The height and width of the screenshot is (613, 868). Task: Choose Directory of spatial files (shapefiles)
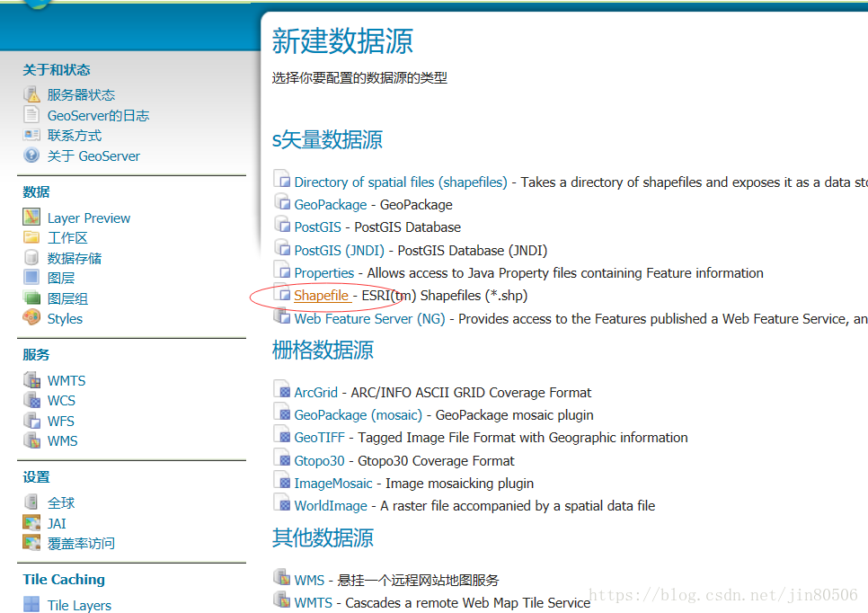tap(401, 182)
